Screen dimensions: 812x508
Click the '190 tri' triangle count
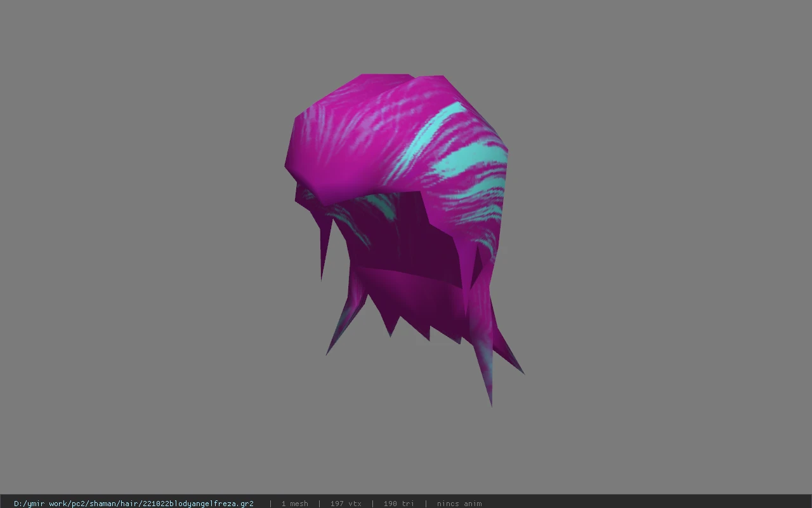(x=398, y=504)
